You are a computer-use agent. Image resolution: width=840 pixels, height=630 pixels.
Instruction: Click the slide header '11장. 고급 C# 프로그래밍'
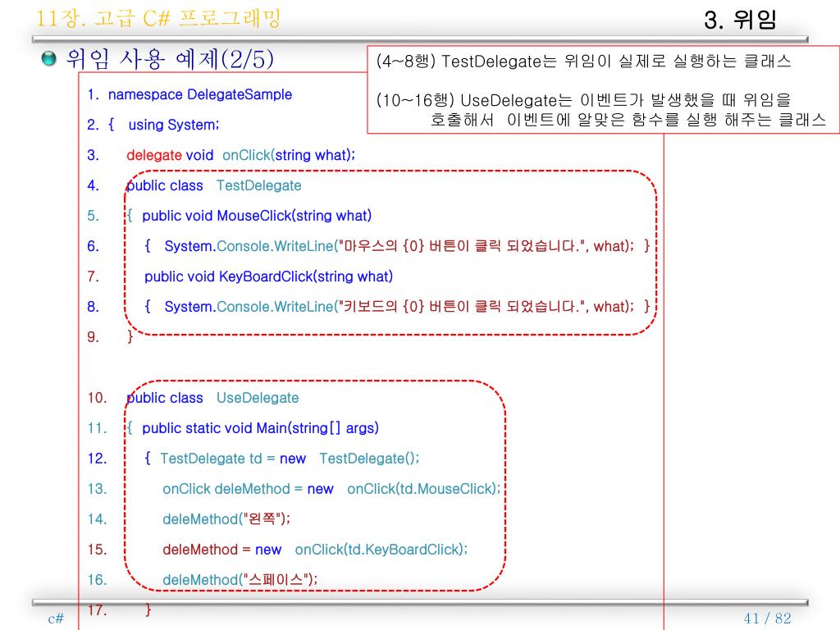[158, 19]
